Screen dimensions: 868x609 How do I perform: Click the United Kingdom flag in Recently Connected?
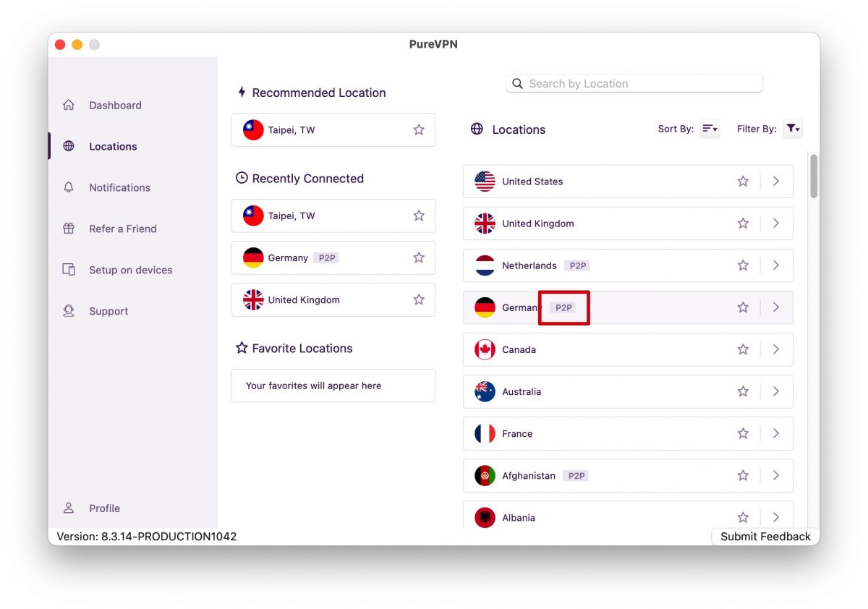253,299
